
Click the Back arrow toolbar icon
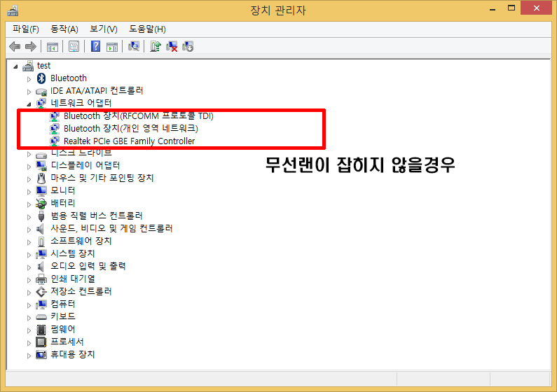(15, 46)
